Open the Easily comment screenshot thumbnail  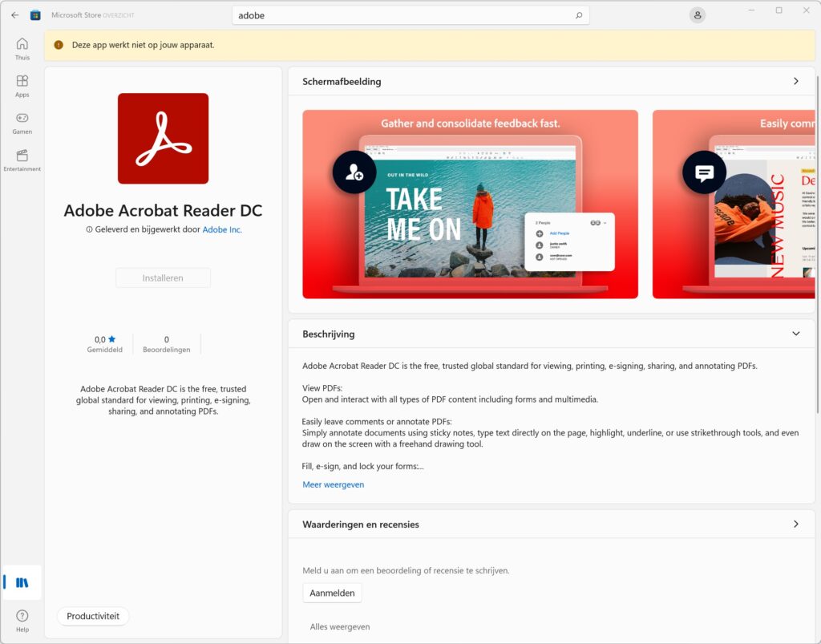[734, 205]
